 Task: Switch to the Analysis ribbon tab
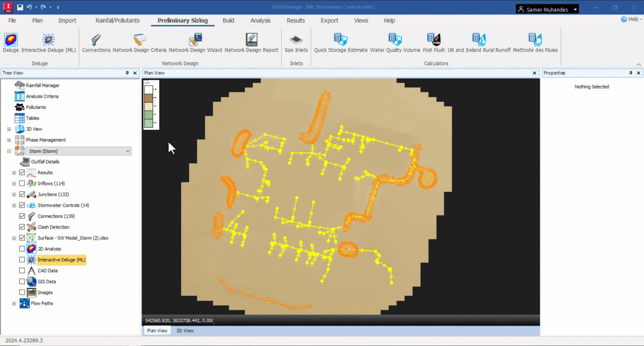[x=260, y=20]
